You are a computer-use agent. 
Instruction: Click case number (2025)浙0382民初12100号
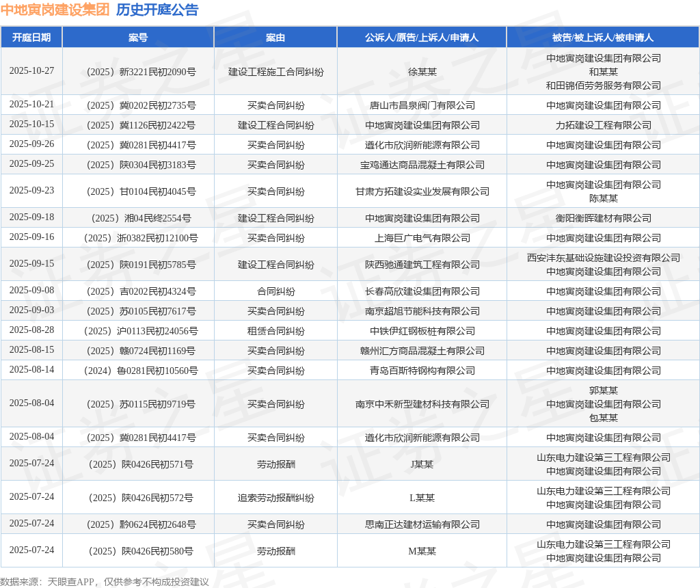[141, 238]
